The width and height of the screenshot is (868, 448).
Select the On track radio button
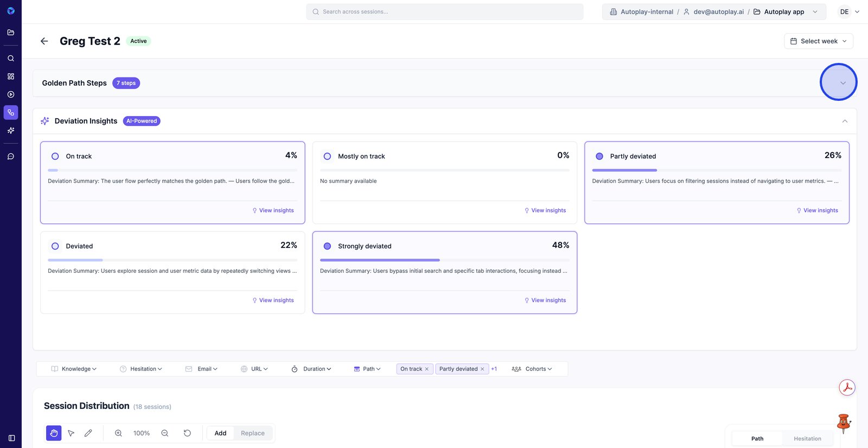tap(55, 156)
